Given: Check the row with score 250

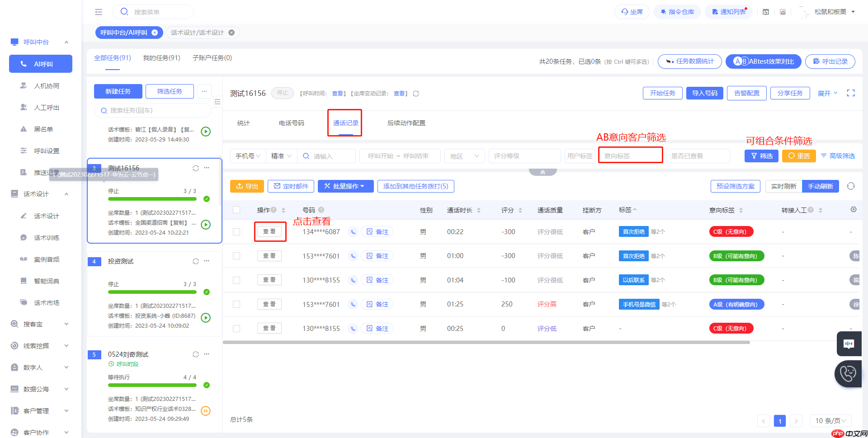Looking at the screenshot, I should [236, 304].
